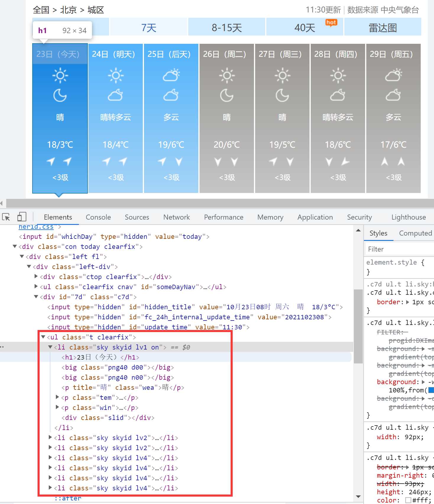Open the Lighthouse tab in DevTools
Screen dimensions: 434x504
coord(409,217)
